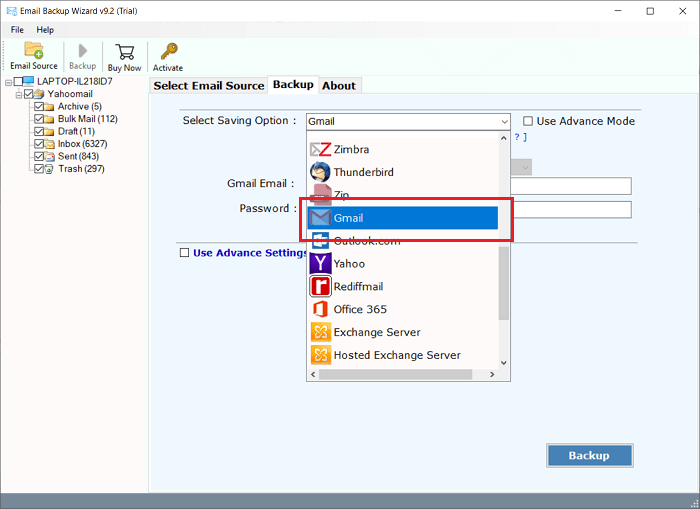This screenshot has height=509, width=700.
Task: Click the list's scroll up arrow
Action: [504, 138]
